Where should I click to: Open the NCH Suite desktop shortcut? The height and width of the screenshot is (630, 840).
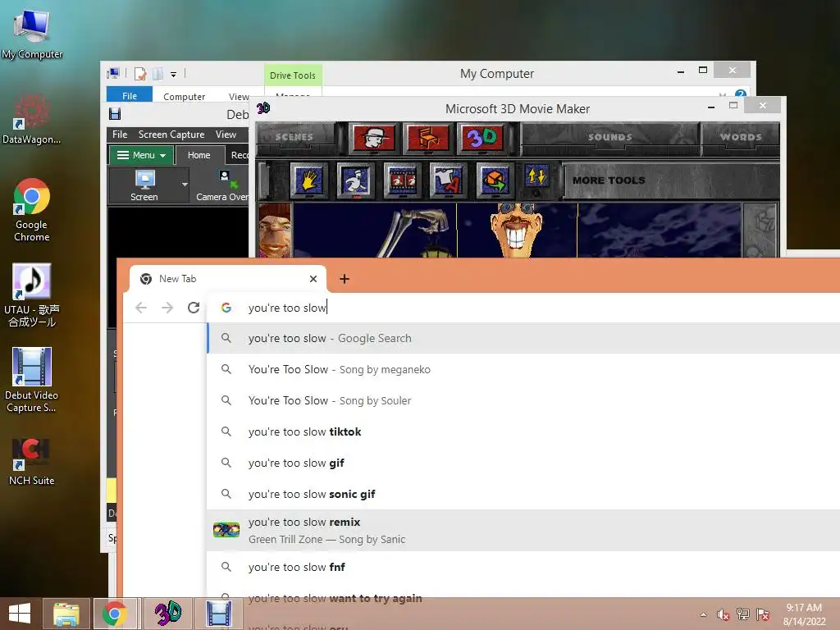tap(32, 462)
